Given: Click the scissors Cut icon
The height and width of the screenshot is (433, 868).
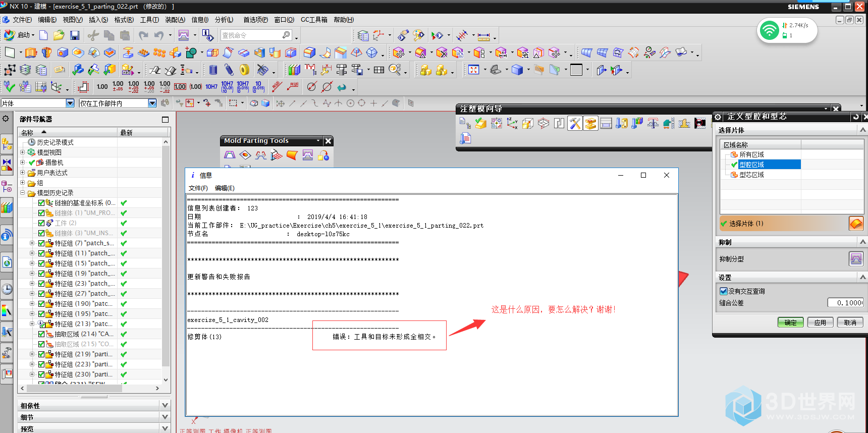Looking at the screenshot, I should (93, 35).
